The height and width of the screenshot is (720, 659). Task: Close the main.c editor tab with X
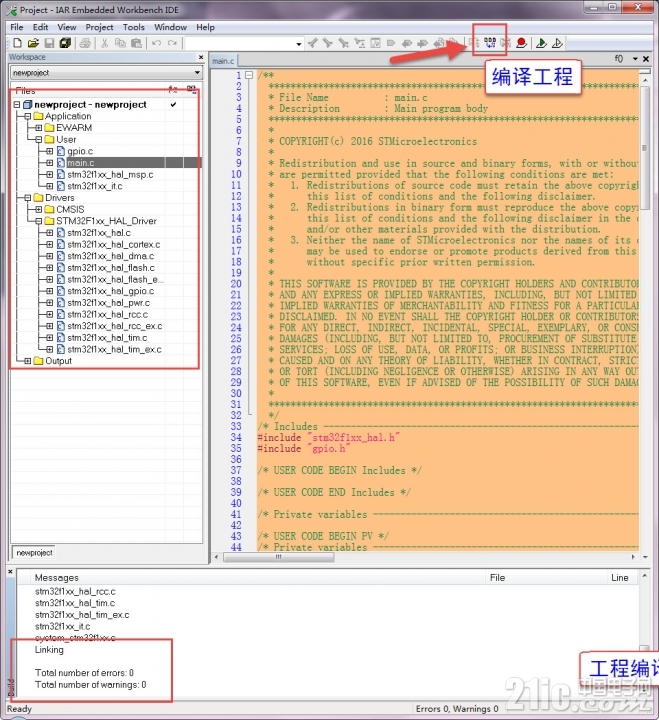pos(646,59)
